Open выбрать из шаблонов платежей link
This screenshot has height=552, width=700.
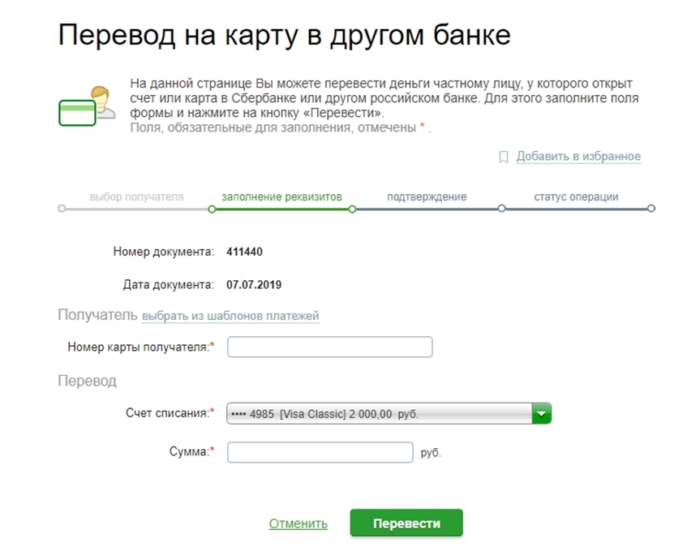[x=230, y=316]
